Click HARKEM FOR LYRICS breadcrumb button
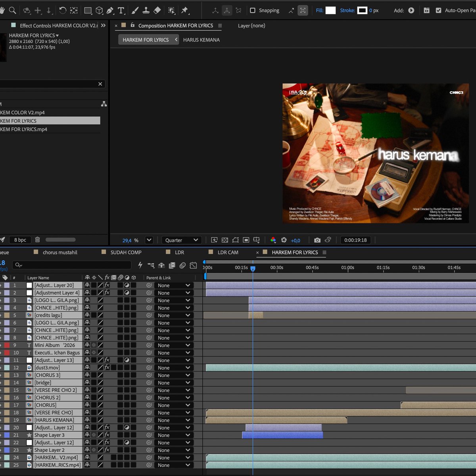 point(146,40)
